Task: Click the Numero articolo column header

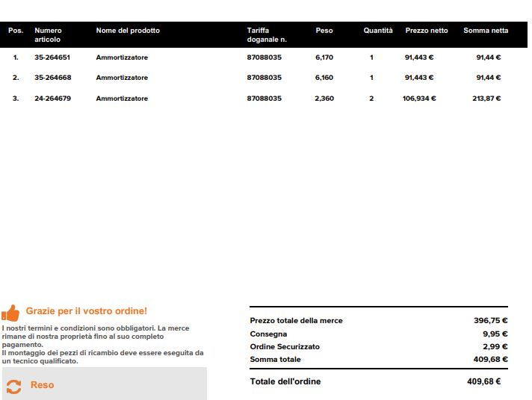Action: [48, 35]
